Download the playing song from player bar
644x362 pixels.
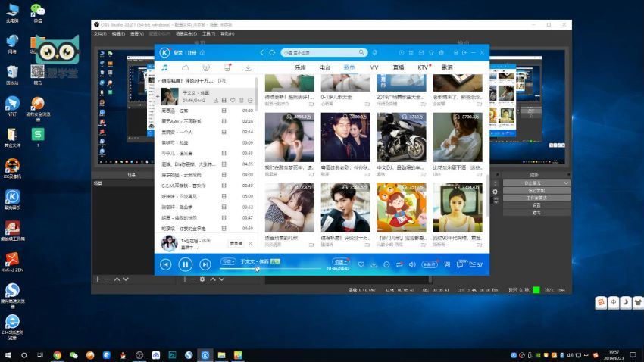tap(374, 264)
